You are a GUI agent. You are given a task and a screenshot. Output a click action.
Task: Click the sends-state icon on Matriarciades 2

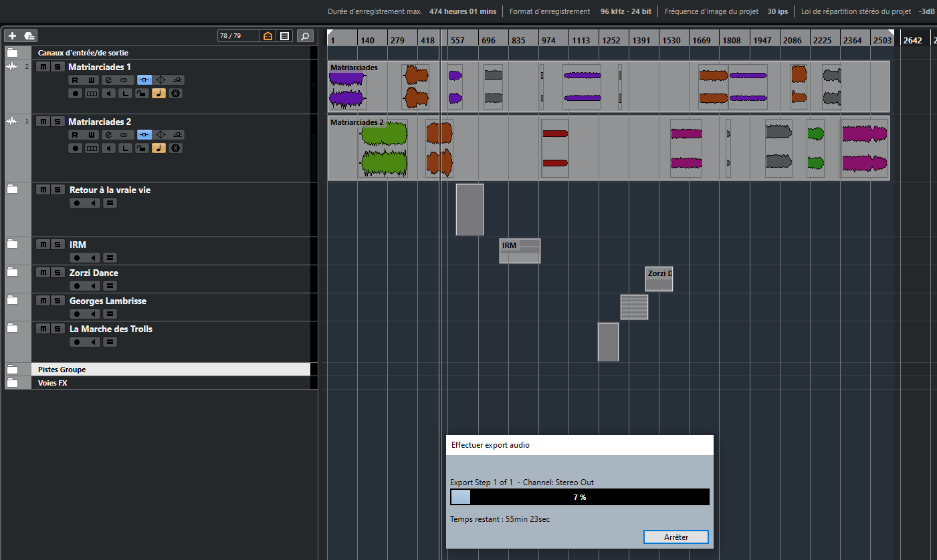pos(177,135)
